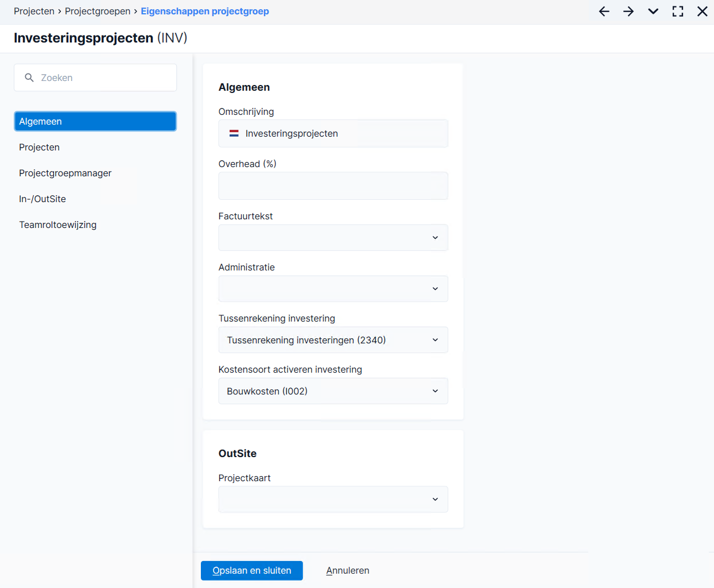Click Opslaan en sluiten button
The width and height of the screenshot is (714, 588).
coord(252,571)
